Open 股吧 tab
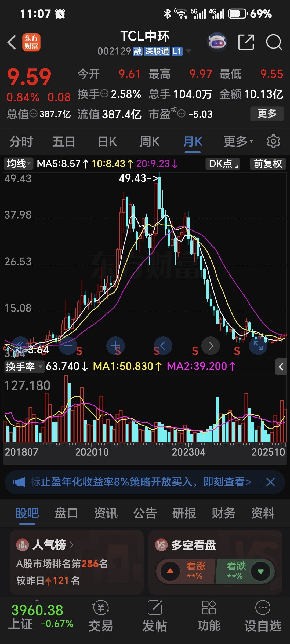Viewport: 290px width, 644px height. tap(27, 513)
